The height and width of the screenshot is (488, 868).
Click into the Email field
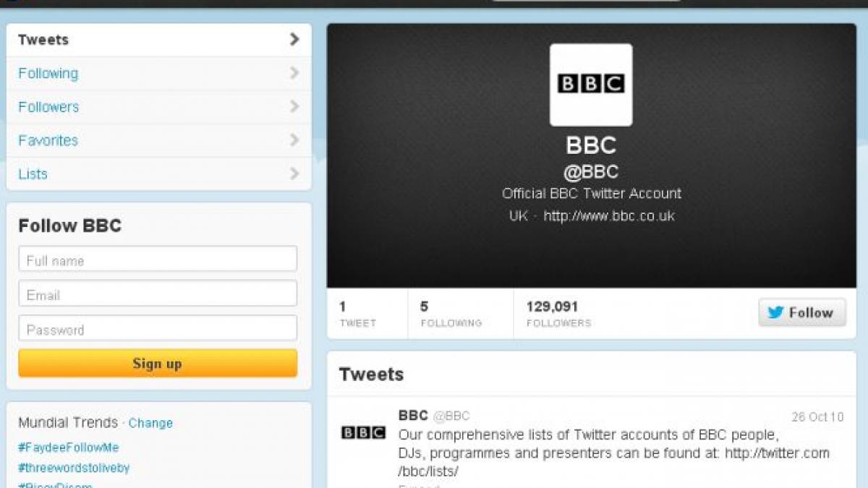point(158,294)
